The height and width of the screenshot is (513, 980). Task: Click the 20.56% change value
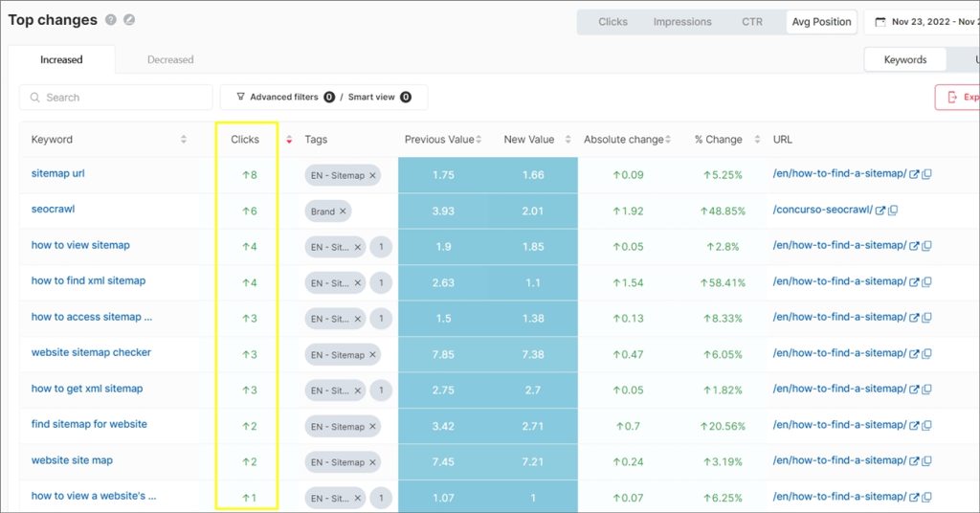point(723,427)
